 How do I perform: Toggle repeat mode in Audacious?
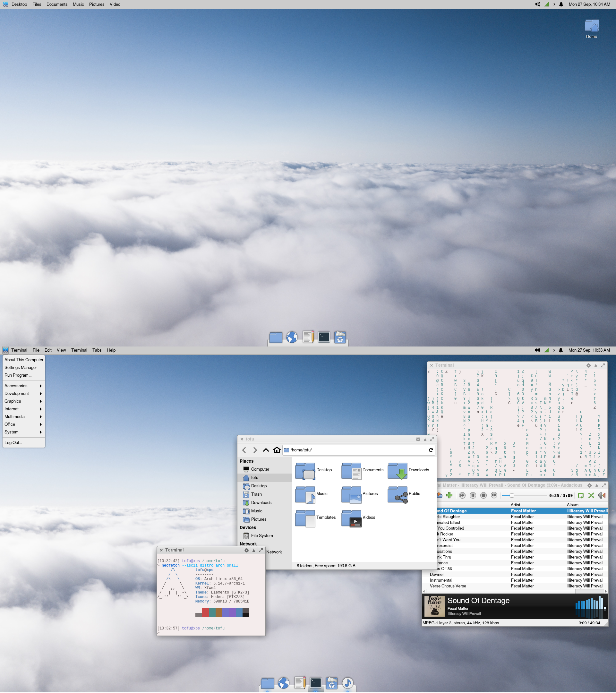(580, 495)
